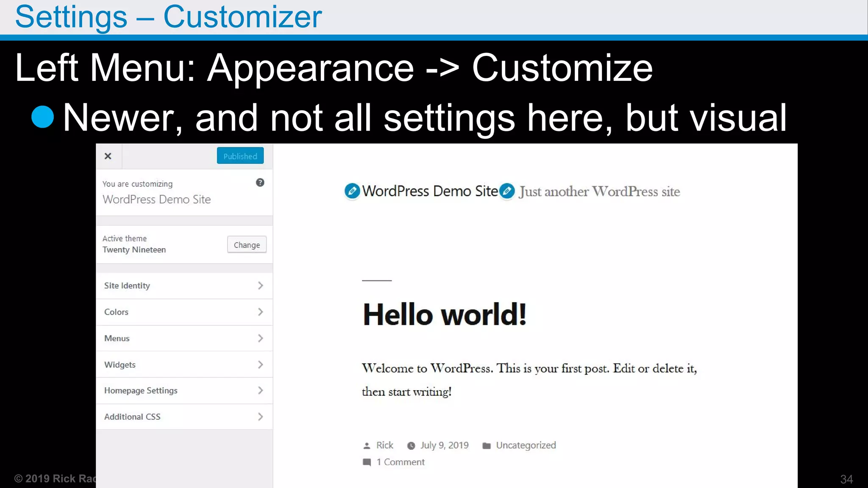Click the comment bubble icon

tap(367, 462)
